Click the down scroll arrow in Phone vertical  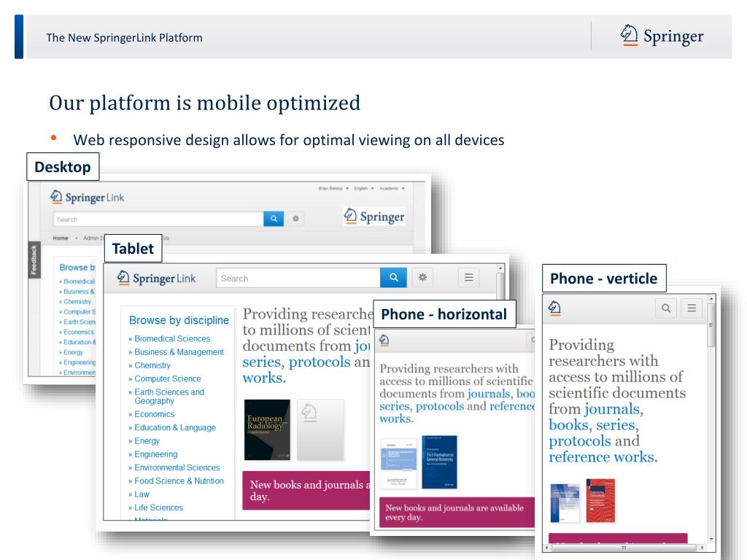click(711, 539)
